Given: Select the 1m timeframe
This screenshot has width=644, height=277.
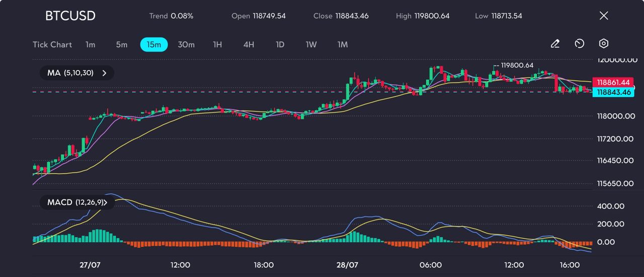Looking at the screenshot, I should pyautogui.click(x=90, y=45).
